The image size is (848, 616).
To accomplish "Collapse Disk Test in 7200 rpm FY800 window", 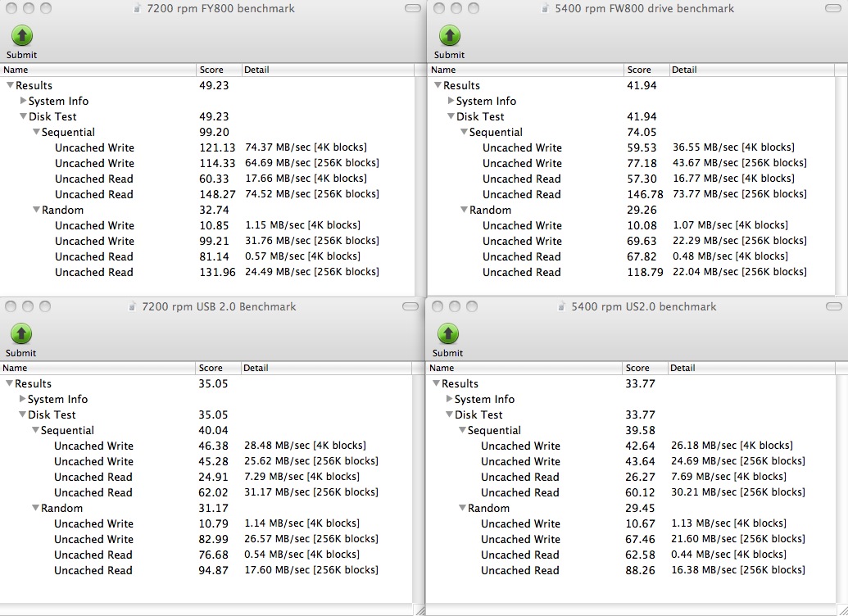I will click(x=23, y=115).
